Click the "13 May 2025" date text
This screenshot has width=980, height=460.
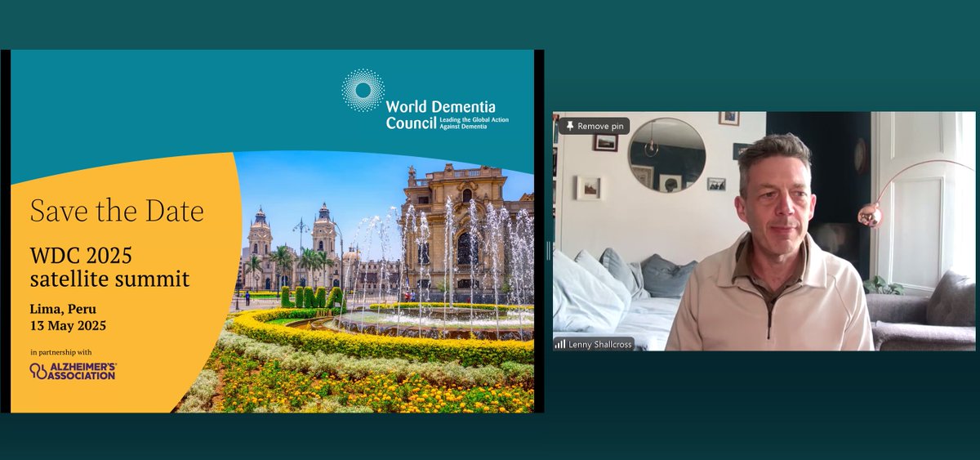coord(69,326)
